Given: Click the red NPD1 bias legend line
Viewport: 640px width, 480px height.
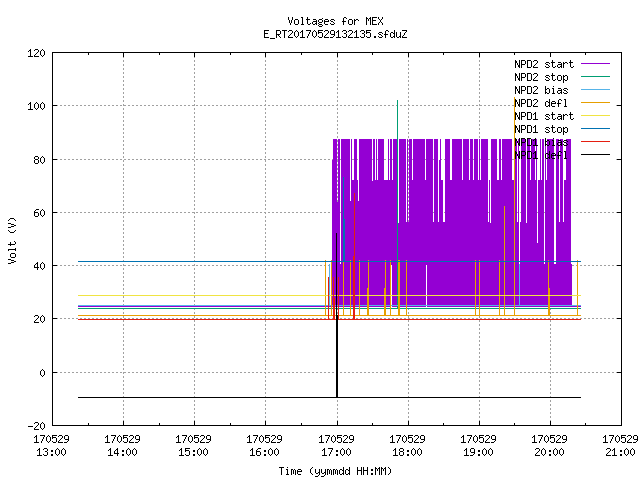Looking at the screenshot, I should [595, 142].
